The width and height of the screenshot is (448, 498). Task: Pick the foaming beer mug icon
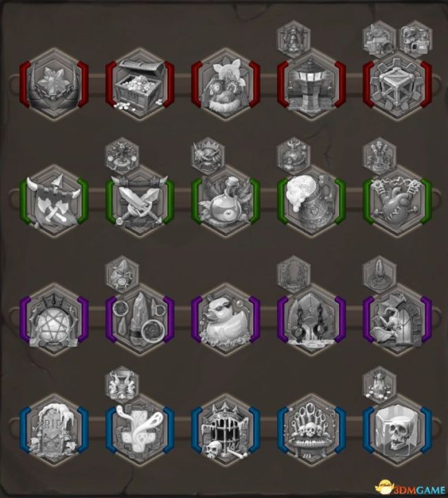312,201
